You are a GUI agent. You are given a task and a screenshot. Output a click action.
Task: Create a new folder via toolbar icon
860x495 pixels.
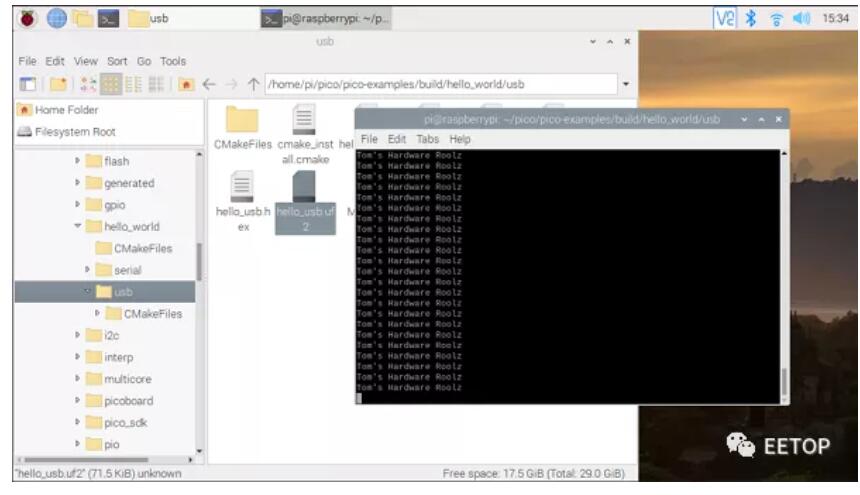[58, 84]
